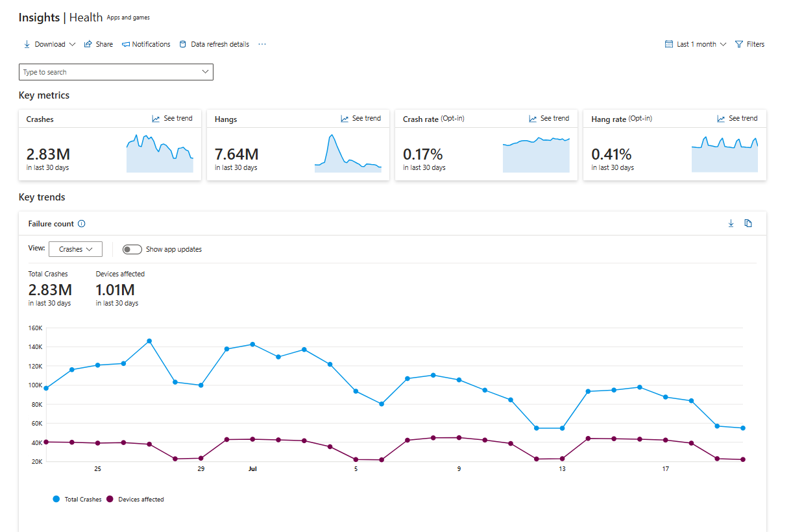Focus the Type to search field

pos(116,72)
